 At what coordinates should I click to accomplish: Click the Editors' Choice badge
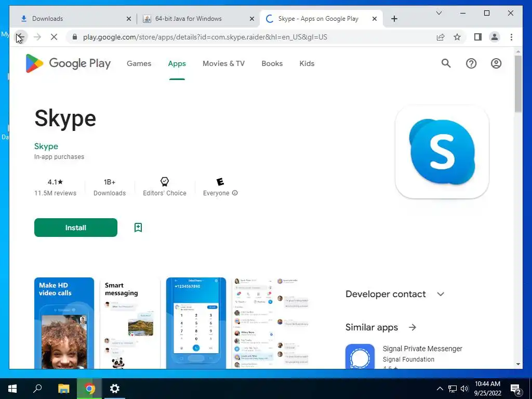coord(165,187)
